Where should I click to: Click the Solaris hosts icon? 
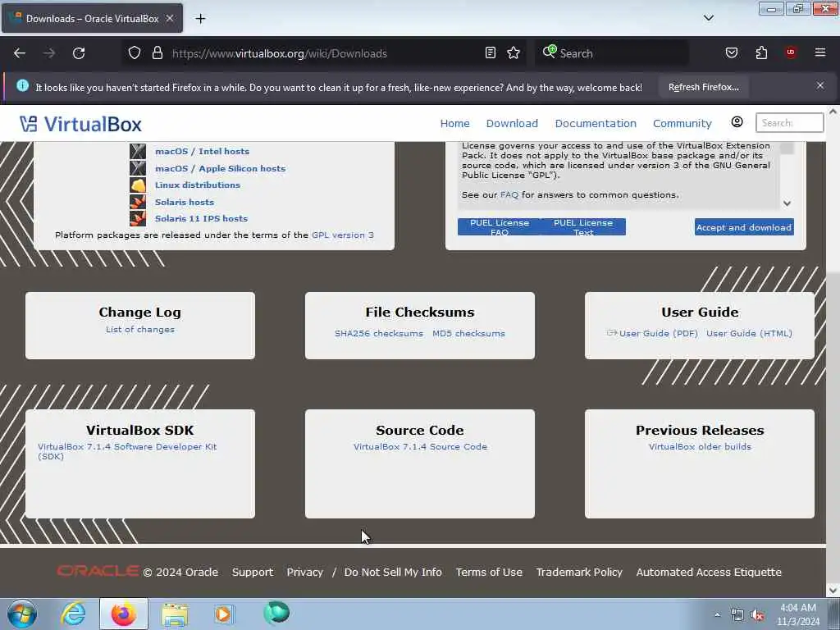pyautogui.click(x=138, y=202)
